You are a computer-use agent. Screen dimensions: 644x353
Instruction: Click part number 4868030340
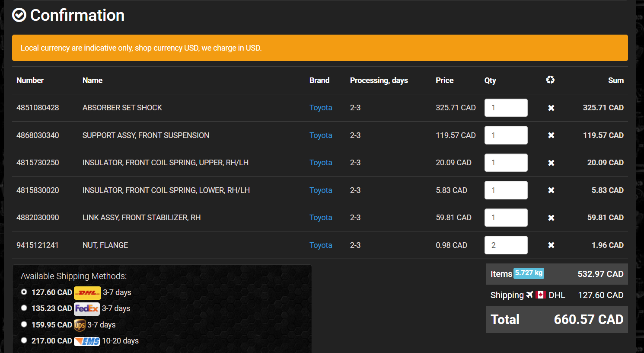pos(38,135)
